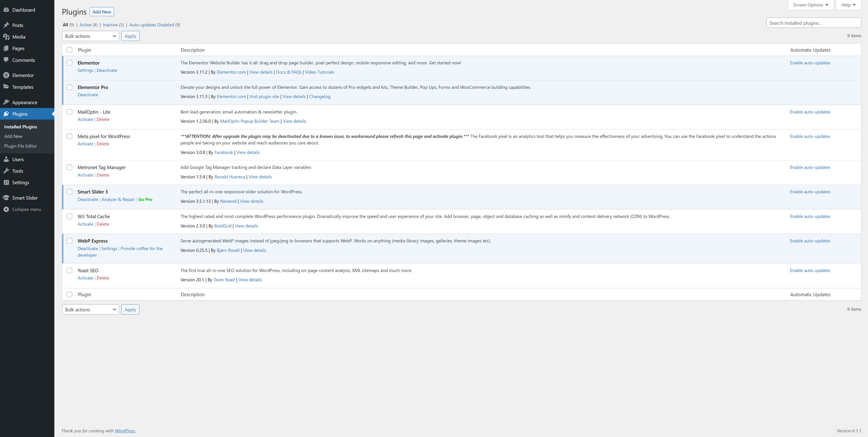Open the bottom Bulk actions dropdown

[90, 309]
